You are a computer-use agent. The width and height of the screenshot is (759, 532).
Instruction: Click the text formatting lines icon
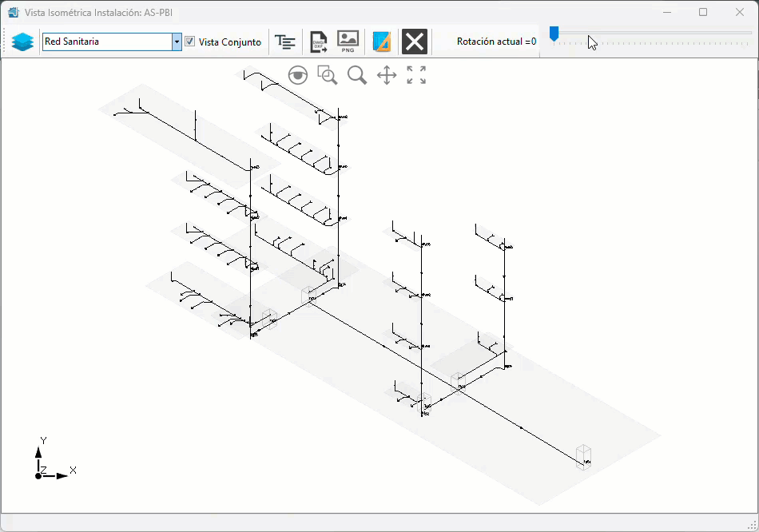point(285,42)
